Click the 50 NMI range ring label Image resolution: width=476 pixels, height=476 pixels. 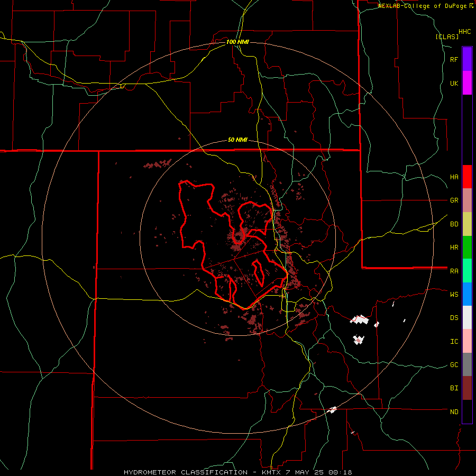[237, 140]
